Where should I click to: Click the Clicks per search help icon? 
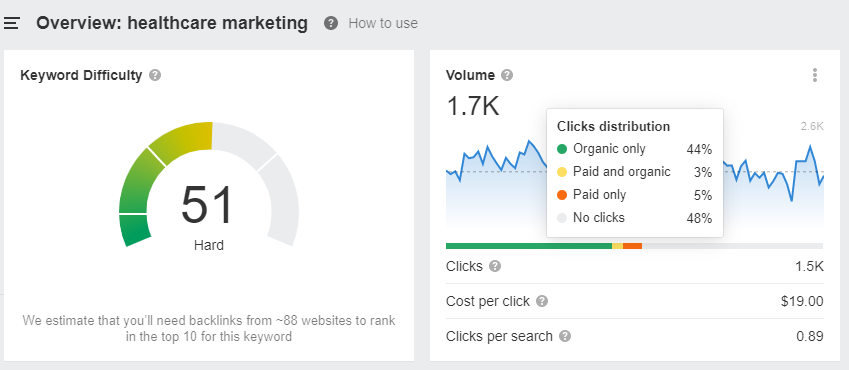click(565, 336)
